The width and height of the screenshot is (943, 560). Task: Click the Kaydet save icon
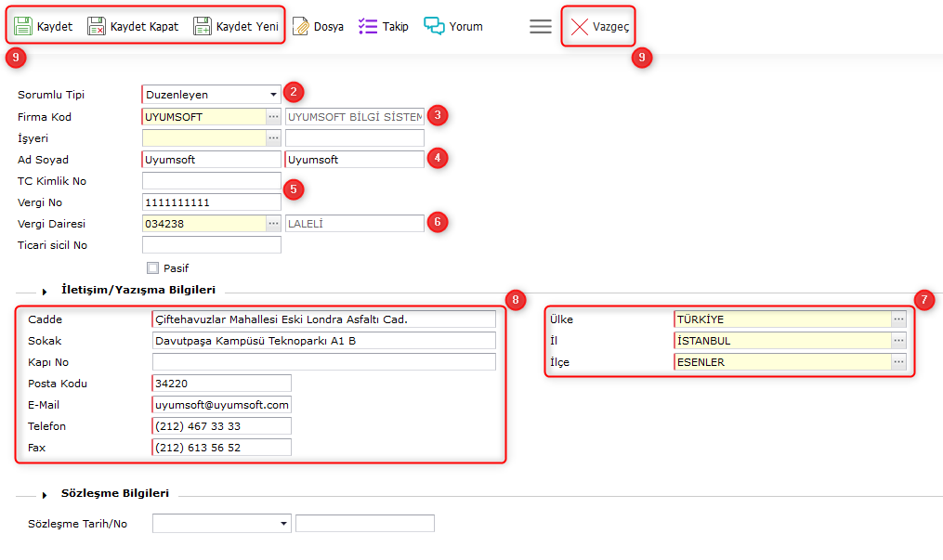[x=23, y=26]
